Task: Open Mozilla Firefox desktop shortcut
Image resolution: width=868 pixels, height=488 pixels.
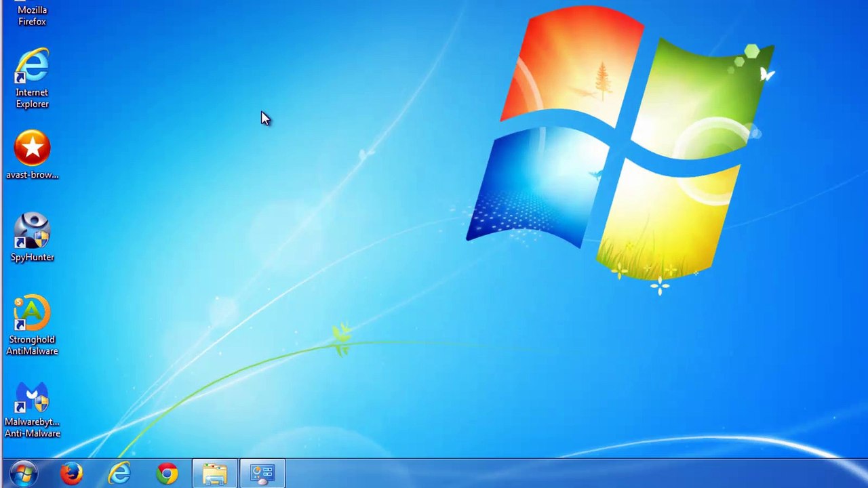Action: [32, 15]
